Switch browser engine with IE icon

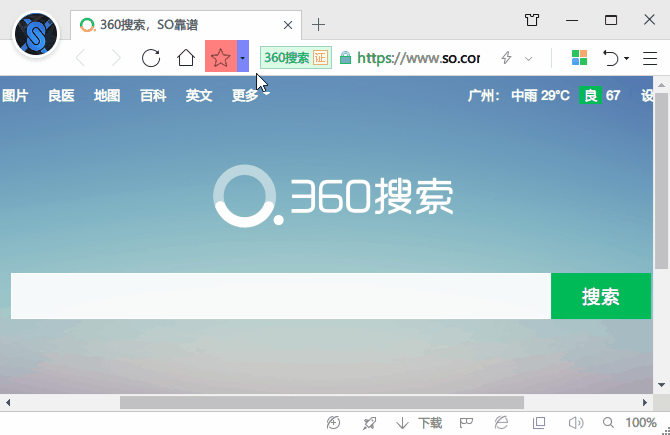[502, 423]
